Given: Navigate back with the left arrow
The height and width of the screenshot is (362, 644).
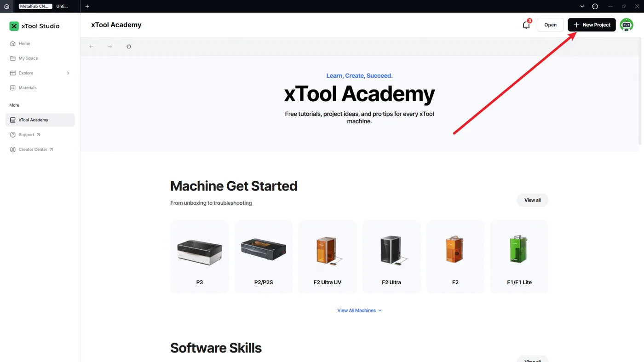Looking at the screenshot, I should coord(91,46).
